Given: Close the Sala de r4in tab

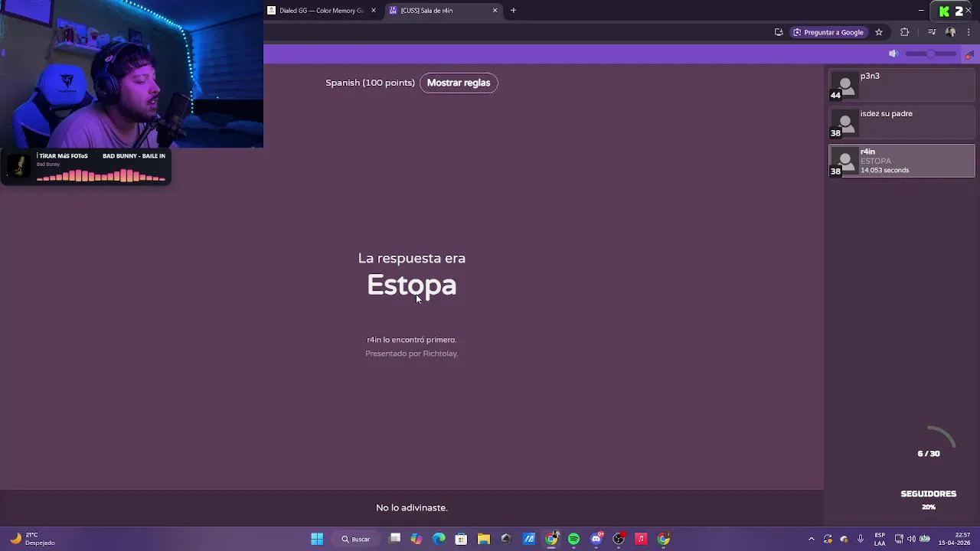Looking at the screenshot, I should point(495,11).
